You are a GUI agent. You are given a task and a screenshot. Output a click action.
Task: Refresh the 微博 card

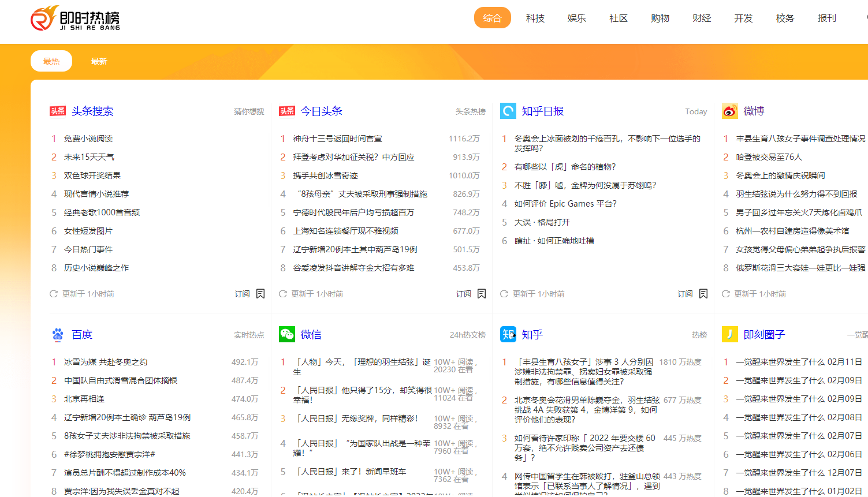tap(726, 294)
